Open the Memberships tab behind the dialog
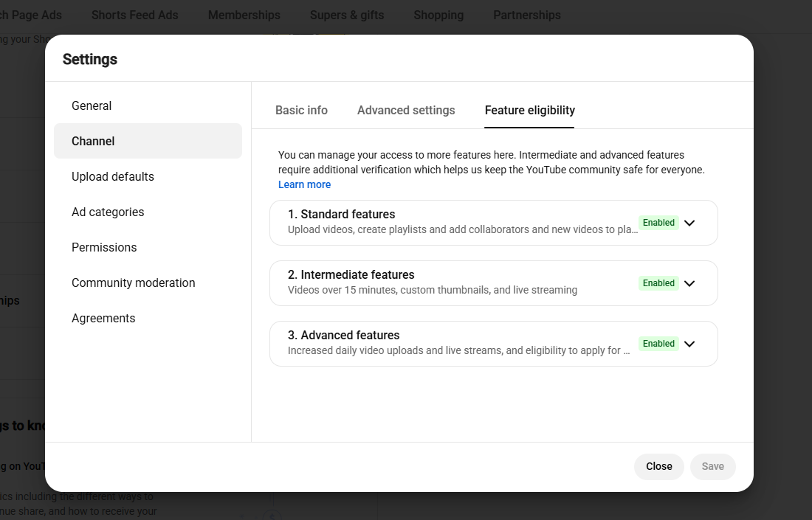The image size is (812, 520). [244, 15]
